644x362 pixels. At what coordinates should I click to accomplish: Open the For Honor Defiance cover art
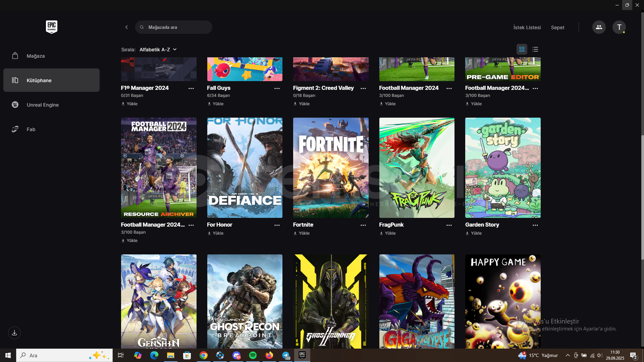245,168
